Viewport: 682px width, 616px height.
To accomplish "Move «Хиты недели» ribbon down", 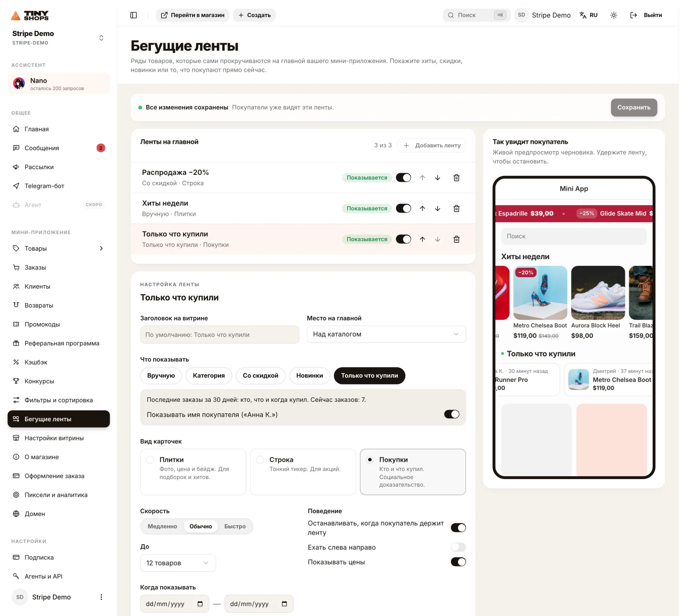I will (x=438, y=208).
